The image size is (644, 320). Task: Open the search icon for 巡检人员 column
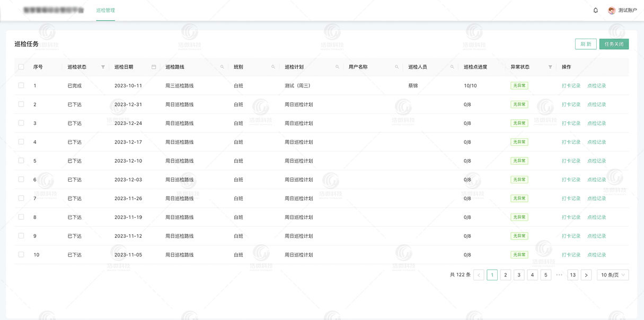point(453,67)
